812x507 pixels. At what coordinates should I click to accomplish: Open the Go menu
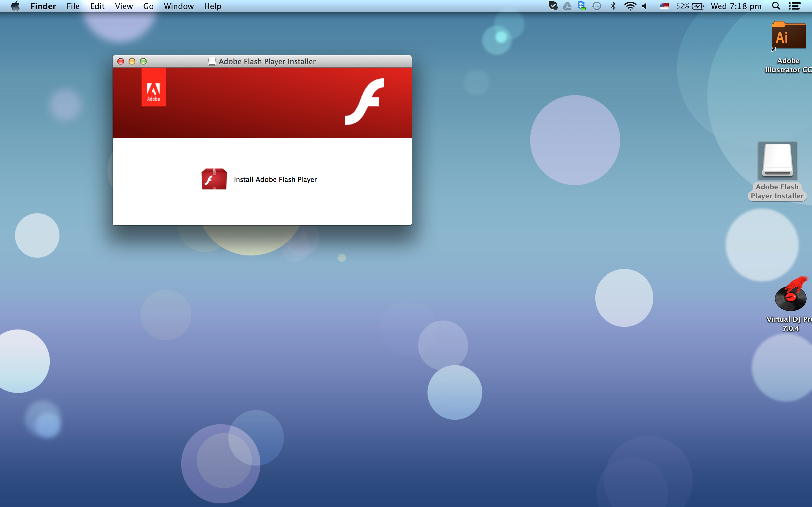click(148, 6)
